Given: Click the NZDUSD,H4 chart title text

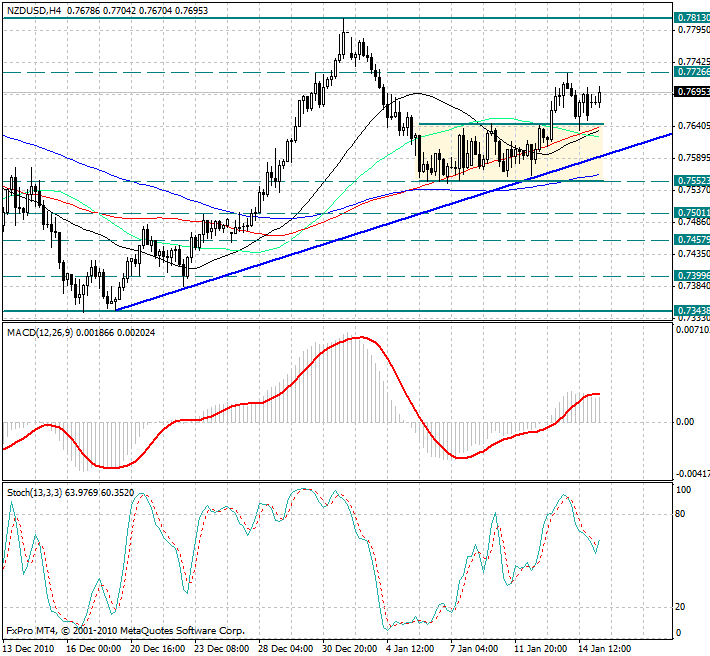Looking at the screenshot, I should tap(34, 10).
